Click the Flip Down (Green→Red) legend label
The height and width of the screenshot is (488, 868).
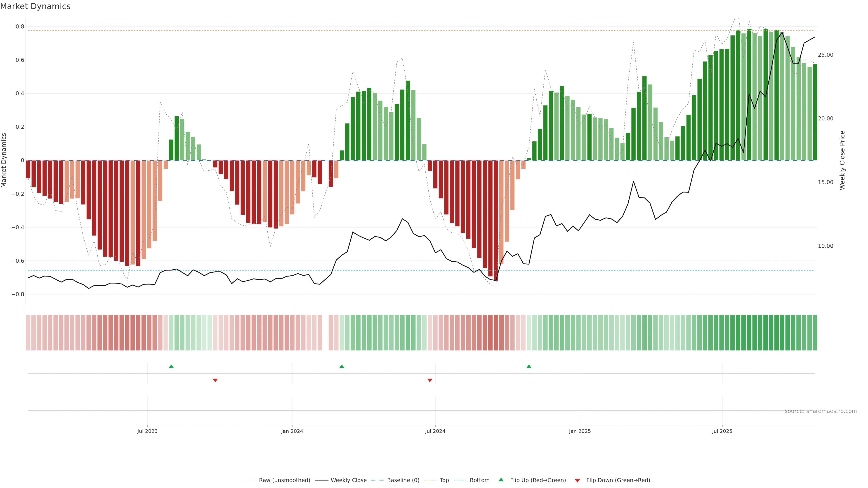click(x=618, y=480)
